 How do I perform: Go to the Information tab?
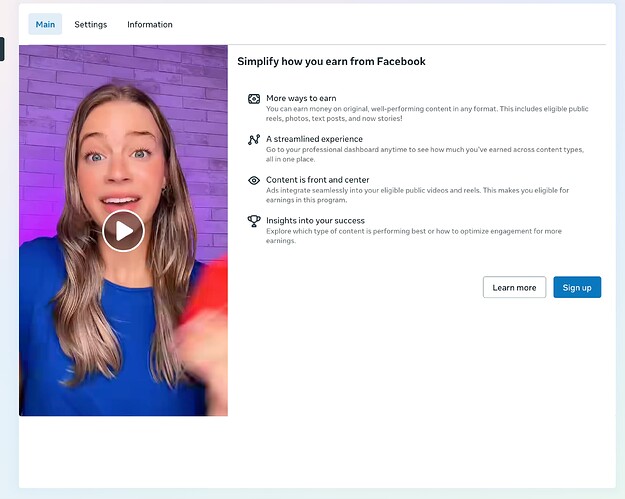[149, 25]
